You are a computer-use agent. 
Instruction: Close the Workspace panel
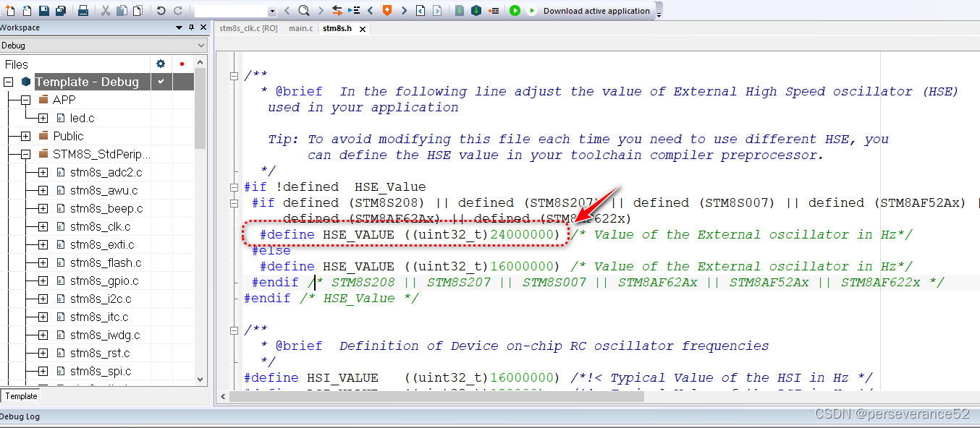point(203,27)
